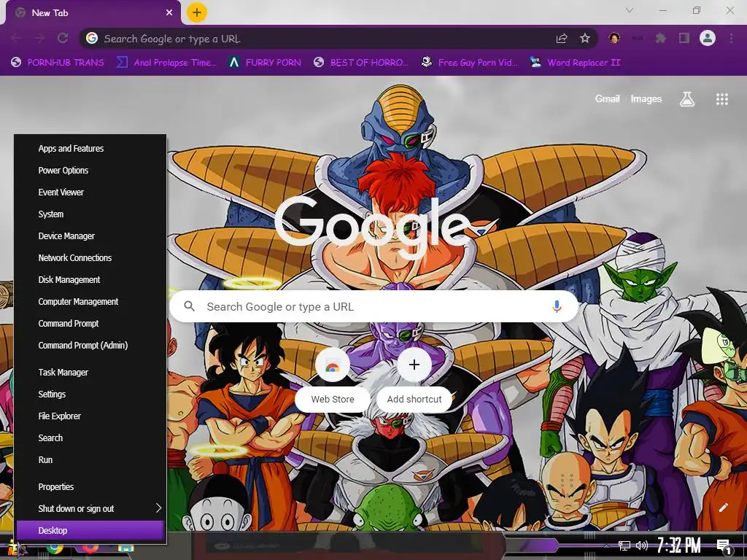
Task: Click the magnifier icon in search box
Action: (x=189, y=306)
